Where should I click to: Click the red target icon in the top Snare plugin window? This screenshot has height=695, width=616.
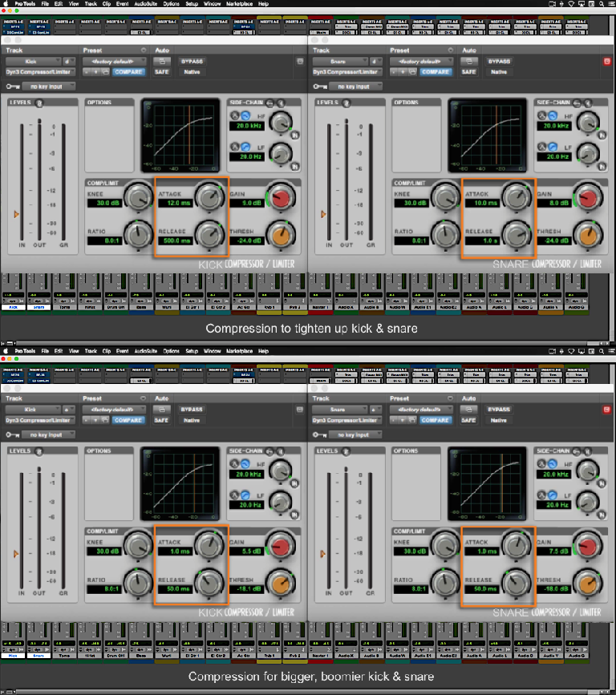607,61
